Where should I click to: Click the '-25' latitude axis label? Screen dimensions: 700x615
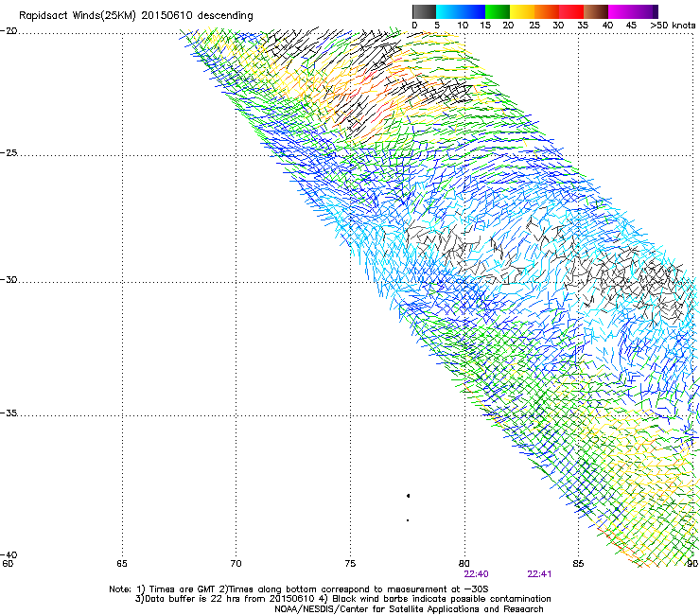coord(9,152)
